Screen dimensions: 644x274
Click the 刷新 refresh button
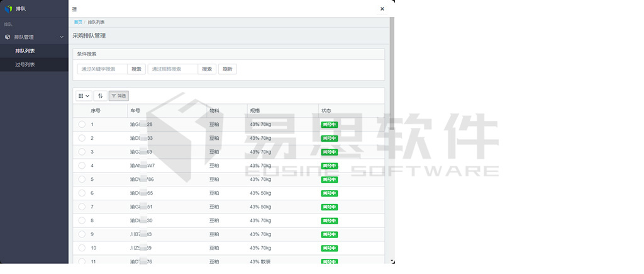point(228,69)
